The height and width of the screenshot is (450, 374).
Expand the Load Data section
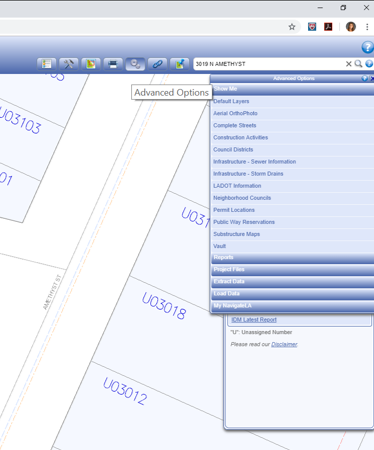(x=293, y=294)
